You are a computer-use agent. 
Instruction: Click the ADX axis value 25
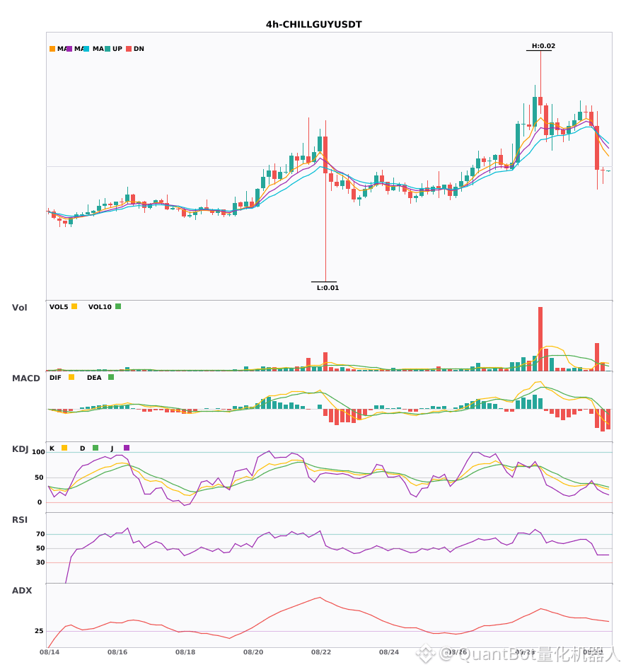[x=39, y=631]
